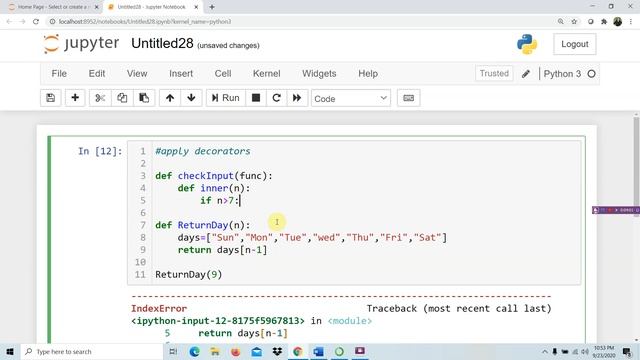Viewport: 640px width, 360px height.
Task: Go back with browser back arrow
Action: 9,22
